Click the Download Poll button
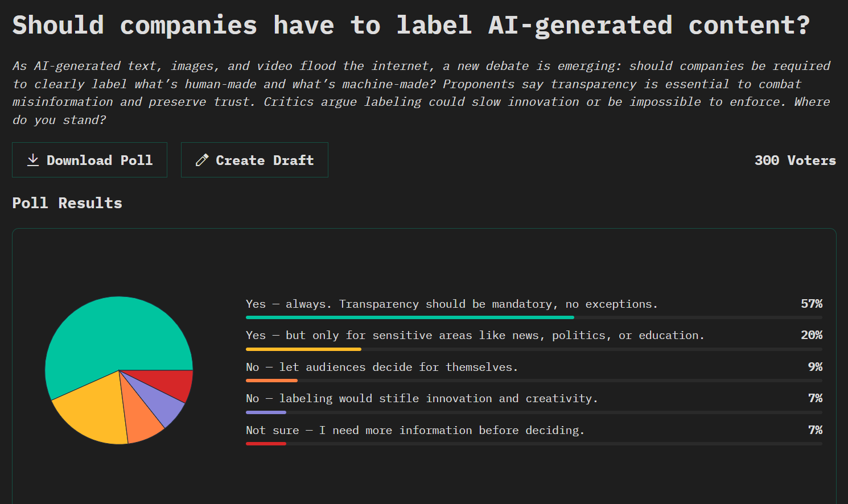Viewport: 848px width, 504px height. pyautogui.click(x=89, y=160)
